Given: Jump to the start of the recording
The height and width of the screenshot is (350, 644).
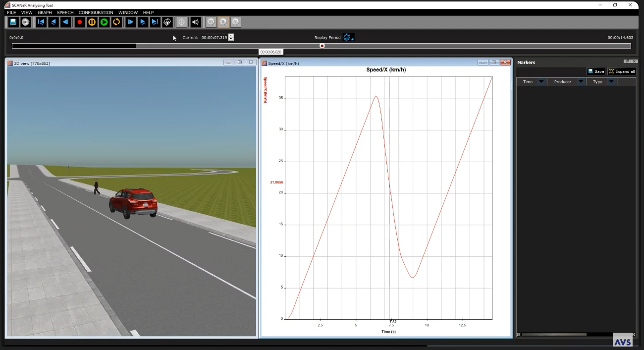Looking at the screenshot, I should pos(41,22).
